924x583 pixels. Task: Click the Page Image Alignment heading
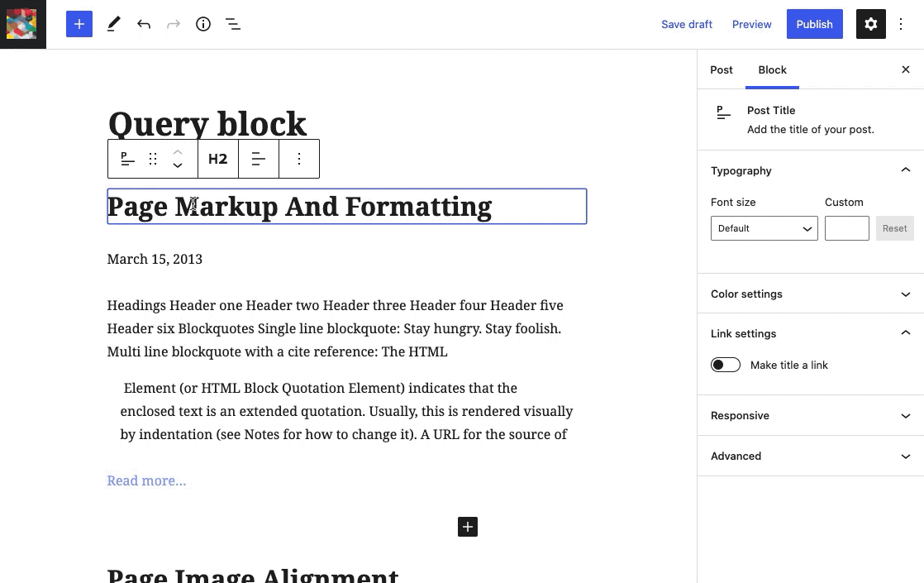253,574
